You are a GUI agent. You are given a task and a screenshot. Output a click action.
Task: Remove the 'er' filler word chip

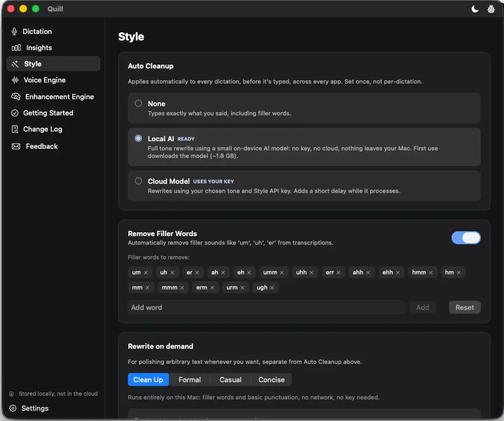coord(197,273)
